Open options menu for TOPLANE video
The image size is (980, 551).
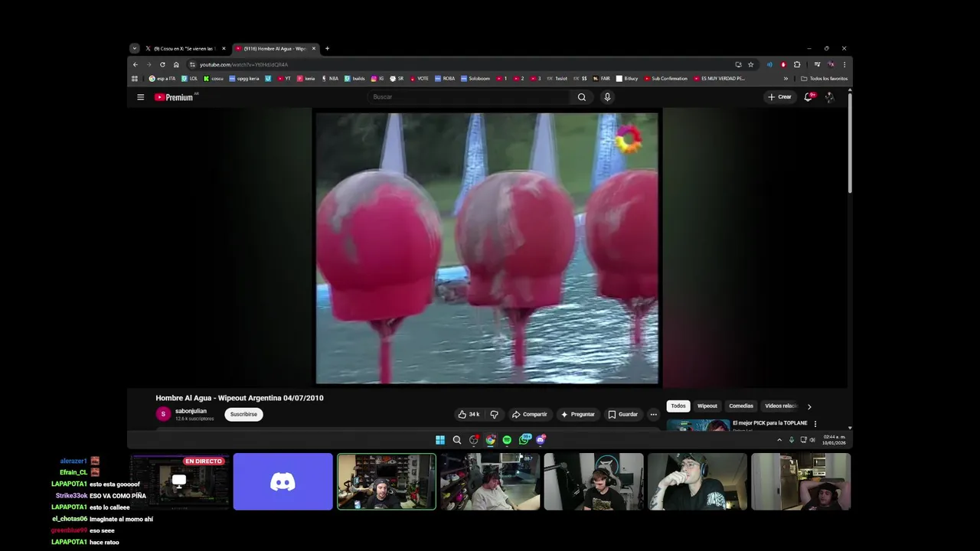point(815,424)
